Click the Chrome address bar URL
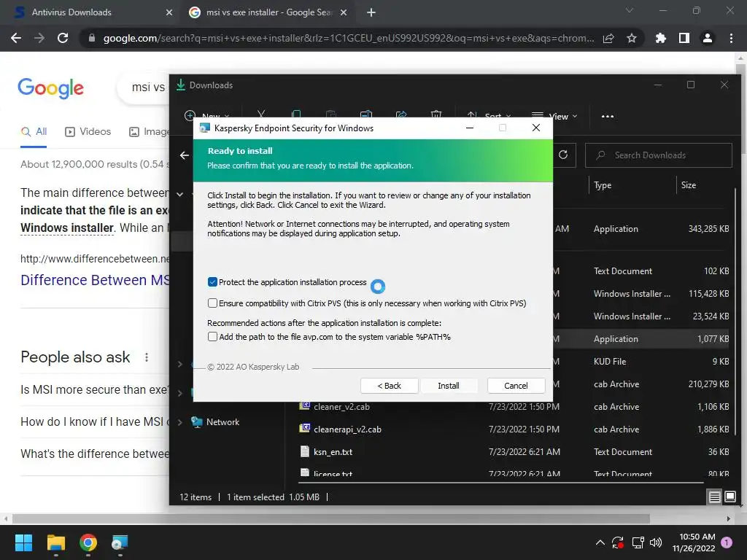The image size is (747, 560). point(348,38)
